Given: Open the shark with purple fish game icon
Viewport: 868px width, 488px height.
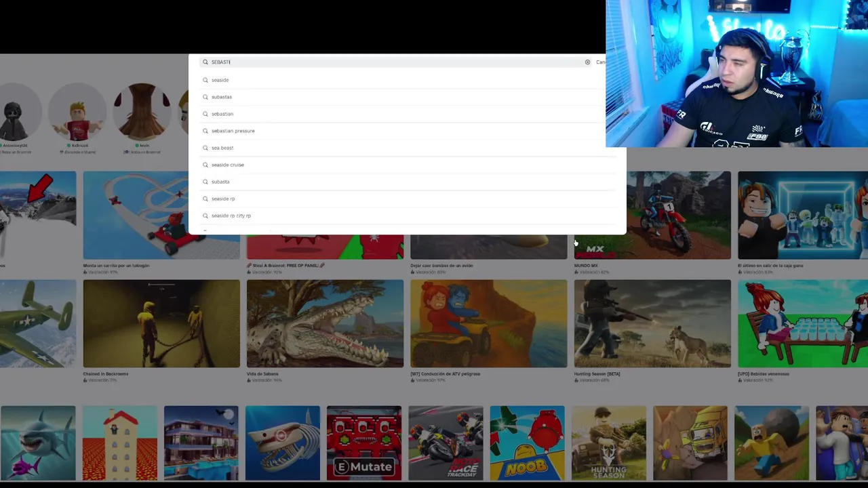Looking at the screenshot, I should (x=38, y=443).
